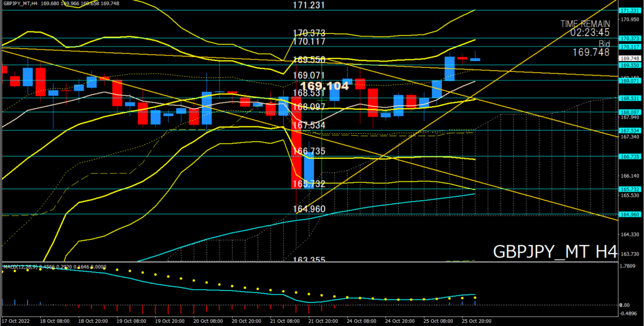Viewport: 644px width, 326px height.
Task: Click the 164.960 tag on price axis
Action: point(630,214)
